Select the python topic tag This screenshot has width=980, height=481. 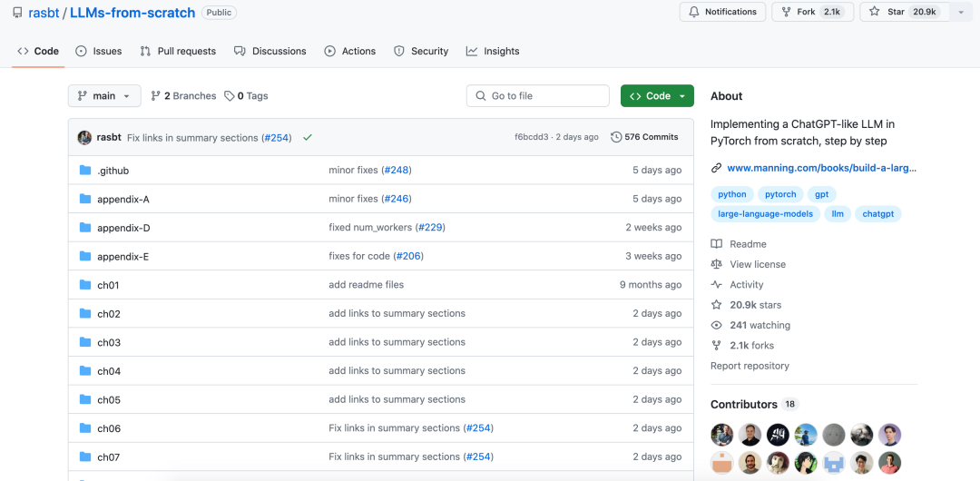click(732, 194)
